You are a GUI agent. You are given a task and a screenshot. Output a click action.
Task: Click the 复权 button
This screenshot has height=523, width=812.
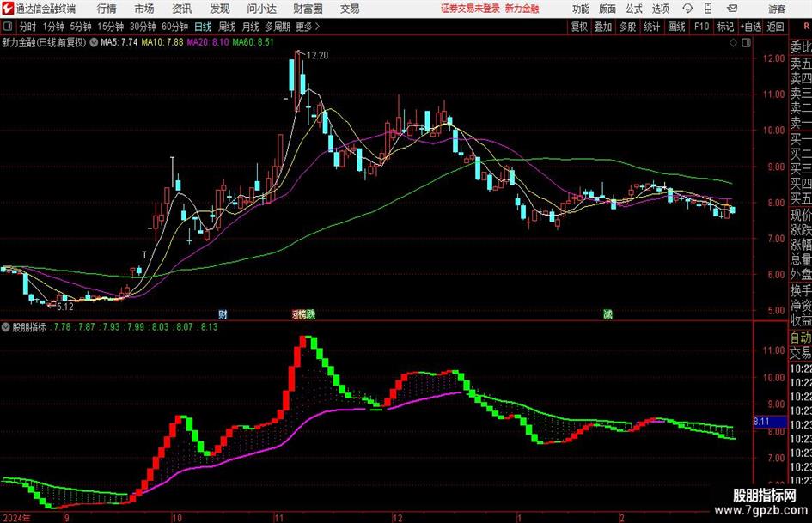[x=579, y=27]
